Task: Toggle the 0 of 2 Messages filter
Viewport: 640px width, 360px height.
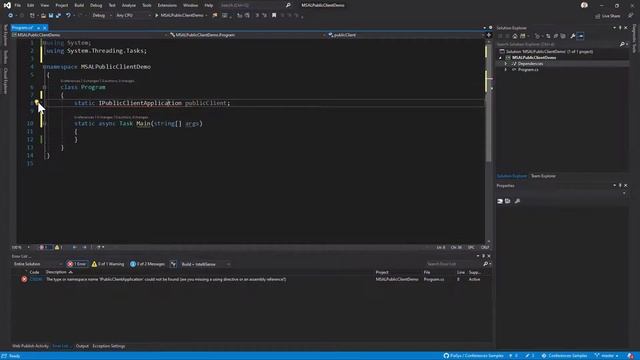Action: tap(147, 264)
